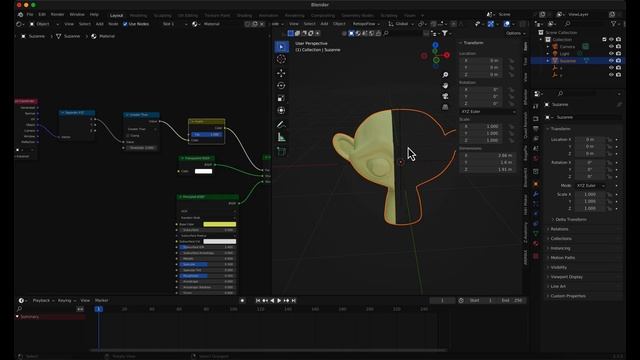Click the white Transparent BSDF color swatch

[x=203, y=171]
